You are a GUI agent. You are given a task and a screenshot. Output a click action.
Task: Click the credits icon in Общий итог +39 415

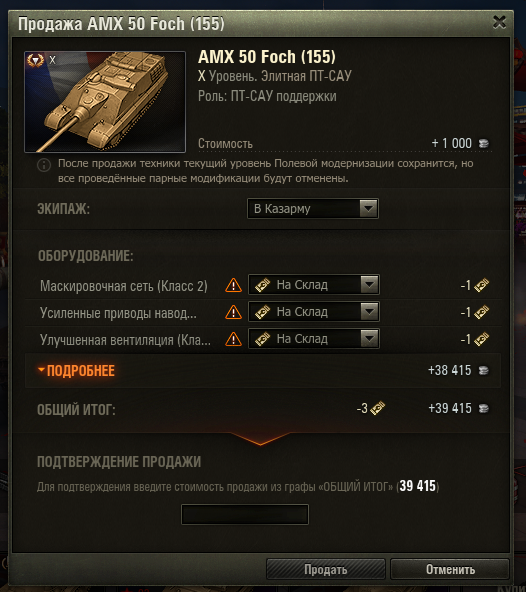484,409
